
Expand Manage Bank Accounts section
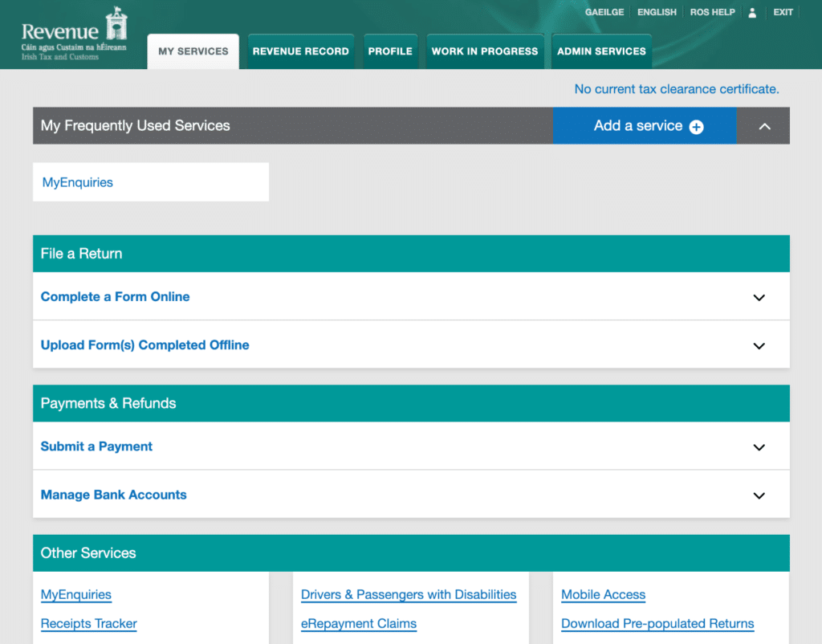pos(759,495)
